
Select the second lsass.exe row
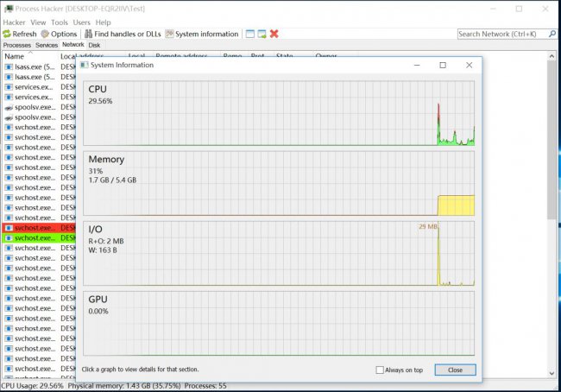coord(39,77)
